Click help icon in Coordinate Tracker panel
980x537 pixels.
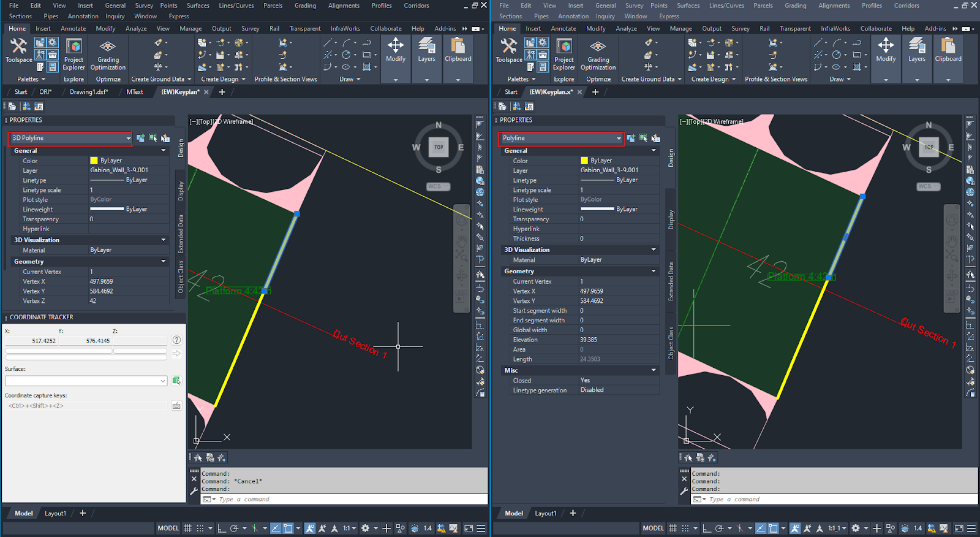pyautogui.click(x=176, y=340)
